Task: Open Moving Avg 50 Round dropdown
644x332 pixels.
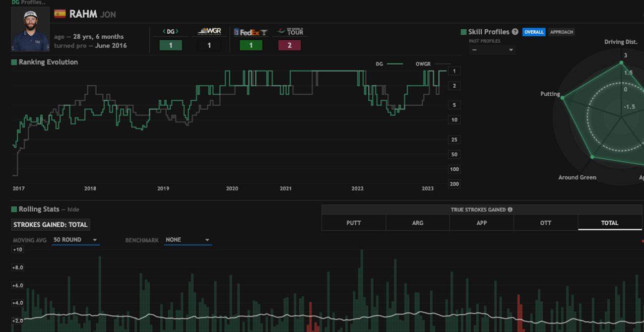Action: pos(75,240)
